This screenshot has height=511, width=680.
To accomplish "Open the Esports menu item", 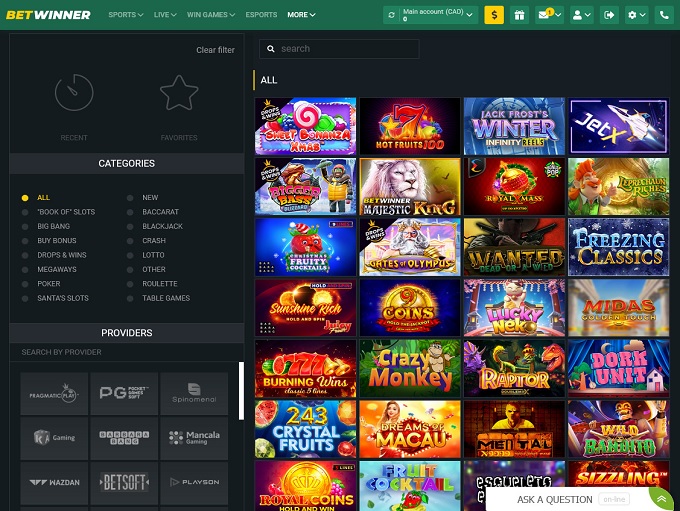I will [x=261, y=15].
